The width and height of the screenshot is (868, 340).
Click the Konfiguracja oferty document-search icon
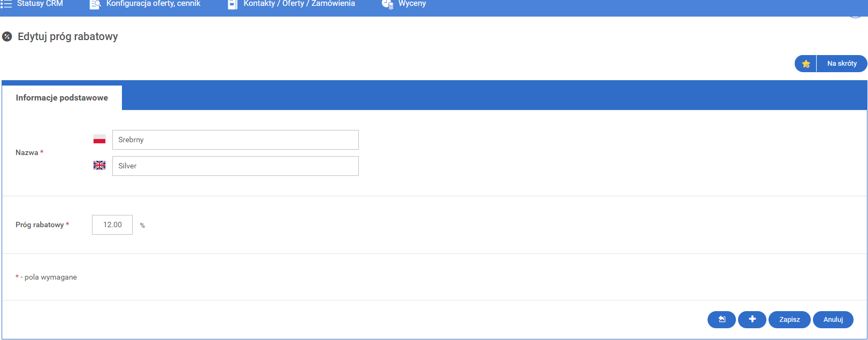point(95,4)
